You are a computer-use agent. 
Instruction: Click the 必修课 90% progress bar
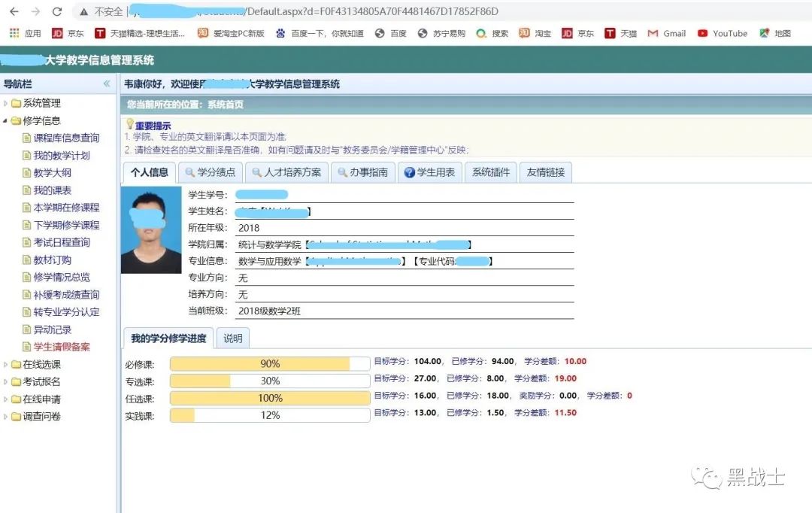click(270, 364)
